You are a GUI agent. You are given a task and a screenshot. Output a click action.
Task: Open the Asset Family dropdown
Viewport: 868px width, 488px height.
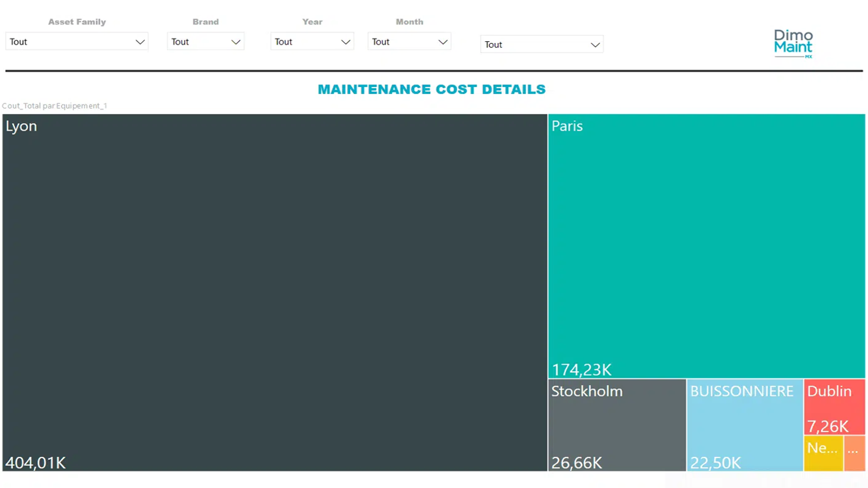76,42
